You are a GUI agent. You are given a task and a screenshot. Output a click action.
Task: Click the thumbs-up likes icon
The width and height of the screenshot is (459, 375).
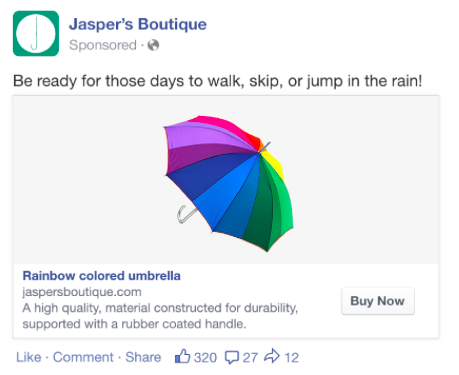182,356
